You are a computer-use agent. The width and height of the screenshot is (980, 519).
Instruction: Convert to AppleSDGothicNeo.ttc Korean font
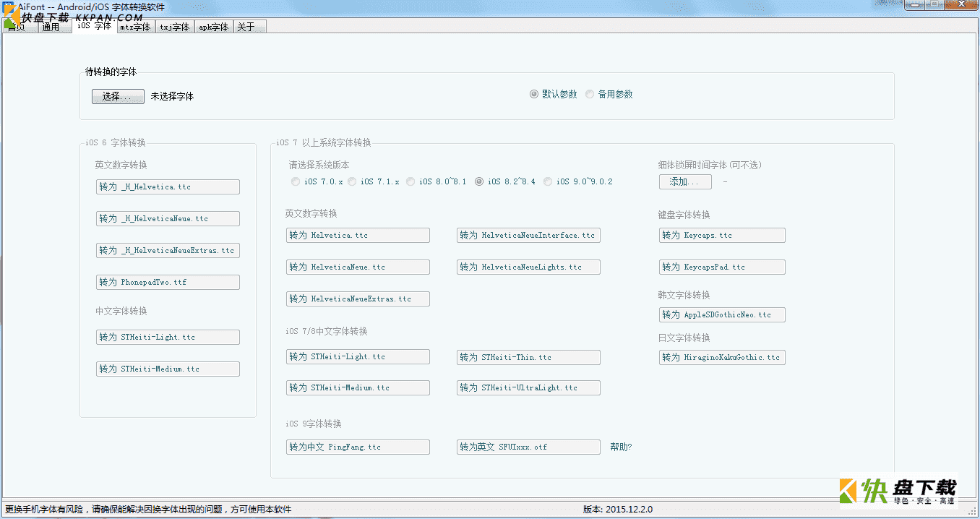[722, 314]
